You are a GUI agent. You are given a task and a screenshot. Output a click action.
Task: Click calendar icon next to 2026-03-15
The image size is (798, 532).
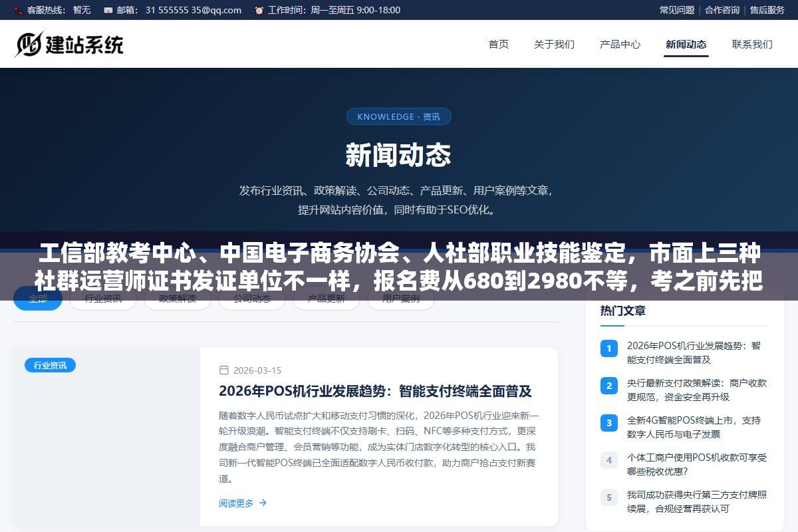click(224, 370)
